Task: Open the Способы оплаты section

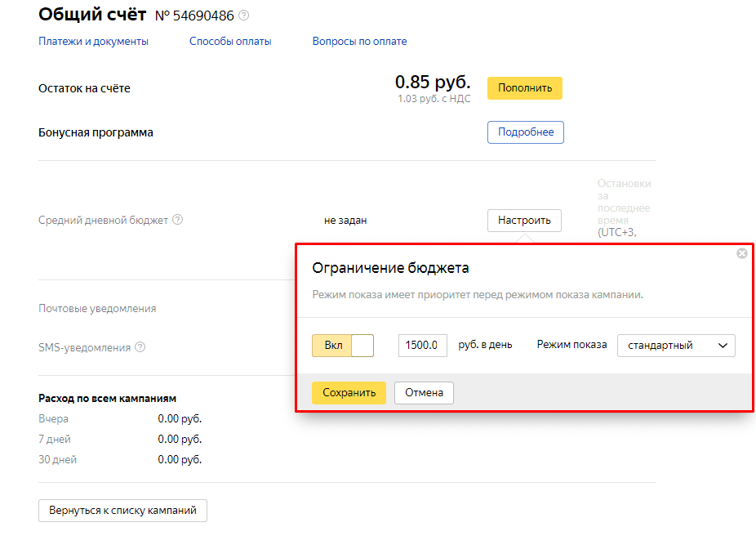Action: (231, 41)
